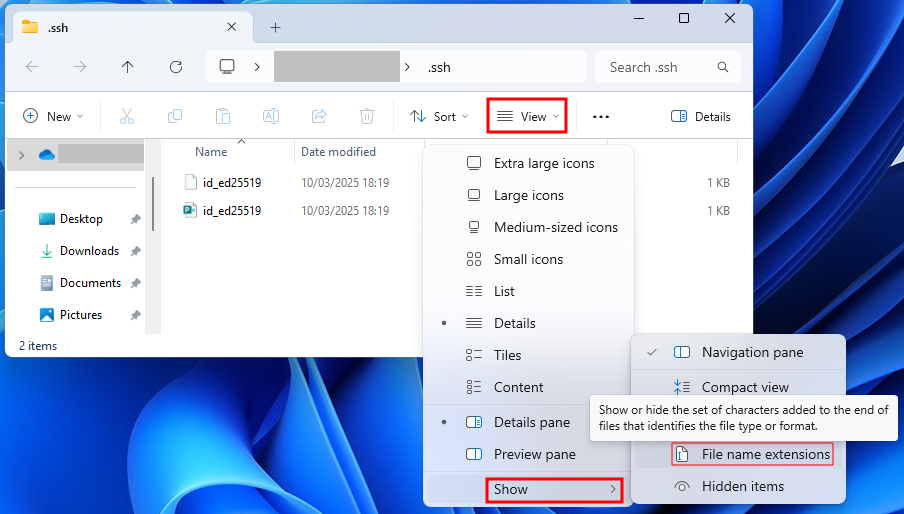The width and height of the screenshot is (904, 514).
Task: Go up one folder with Up arrow
Action: pos(127,67)
